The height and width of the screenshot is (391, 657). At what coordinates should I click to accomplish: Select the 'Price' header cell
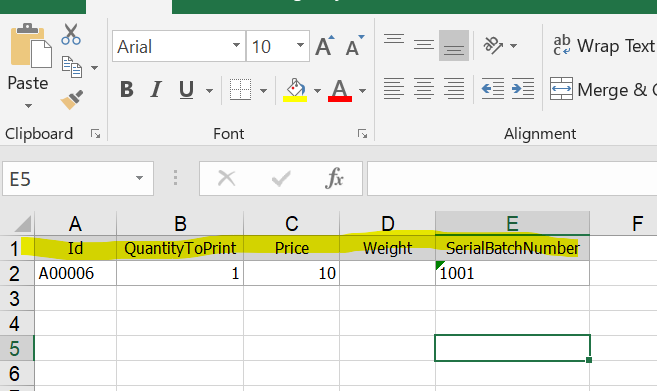292,248
